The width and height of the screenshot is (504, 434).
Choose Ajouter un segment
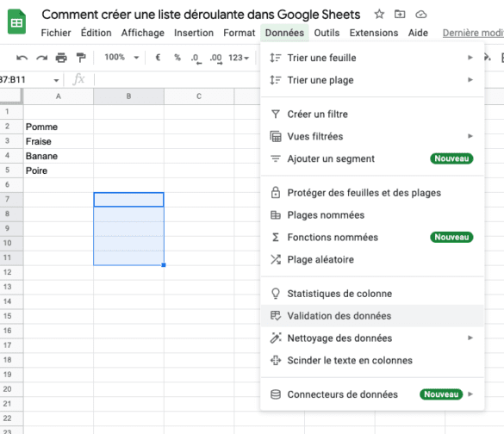coord(372,158)
